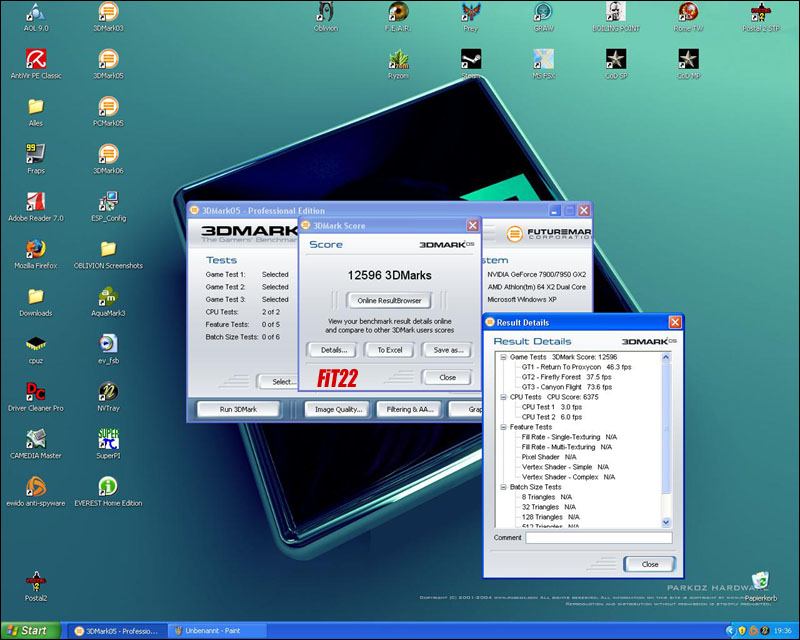This screenshot has width=800, height=640.
Task: Select the ESP_Config desktop icon
Action: [x=108, y=207]
